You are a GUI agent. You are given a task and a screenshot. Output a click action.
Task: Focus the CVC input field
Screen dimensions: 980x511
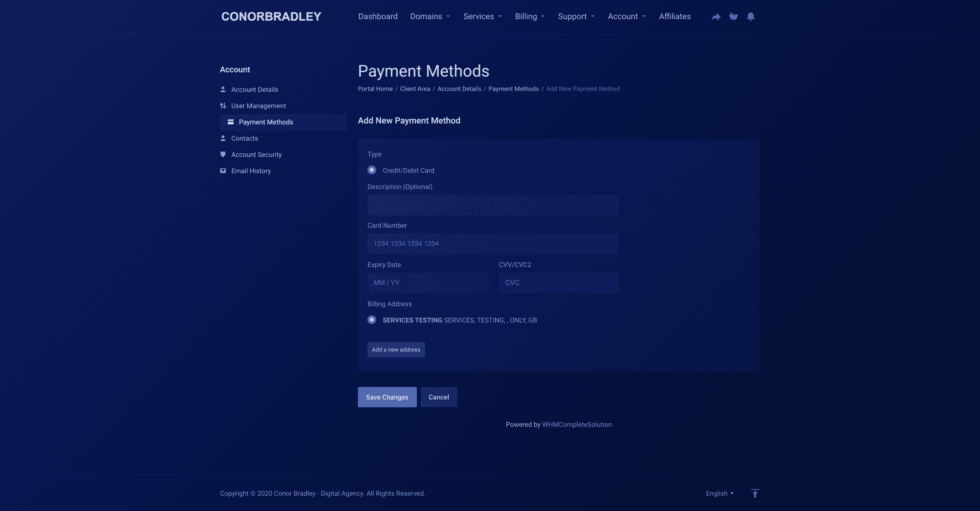[559, 283]
